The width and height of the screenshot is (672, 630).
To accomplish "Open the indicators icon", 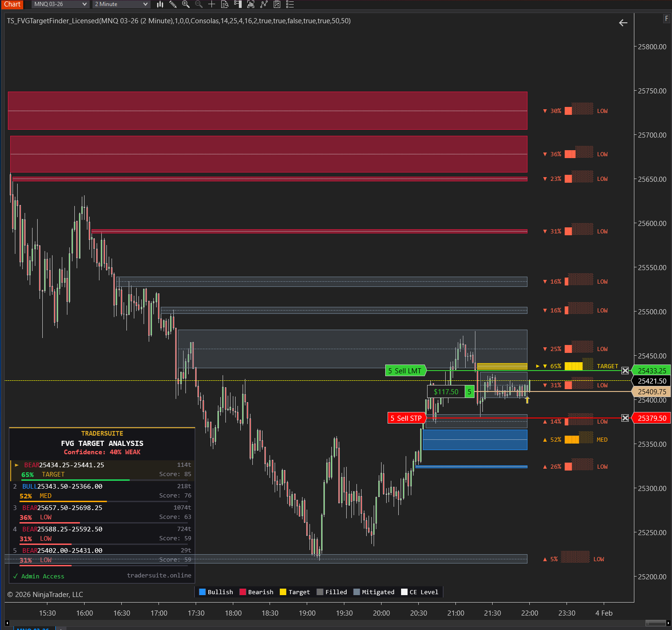I will pos(264,4).
